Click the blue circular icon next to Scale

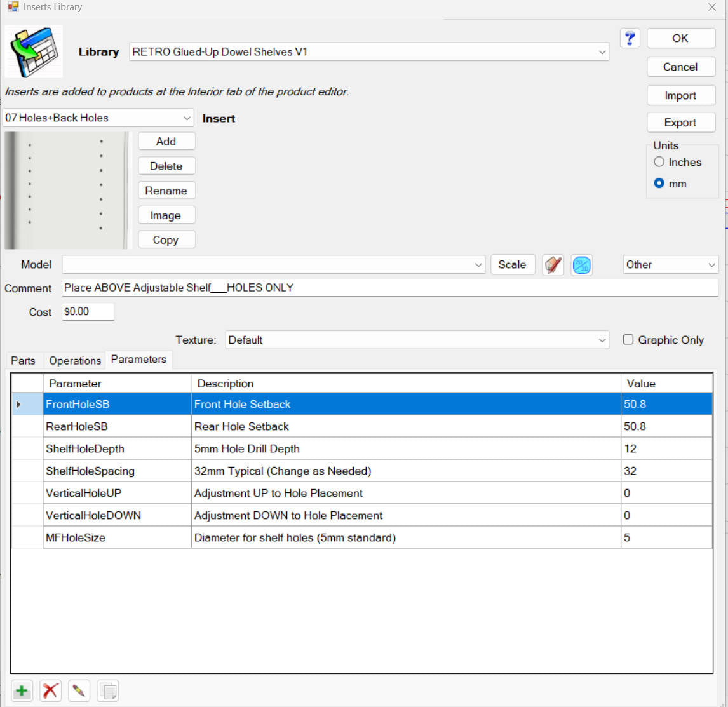(581, 265)
